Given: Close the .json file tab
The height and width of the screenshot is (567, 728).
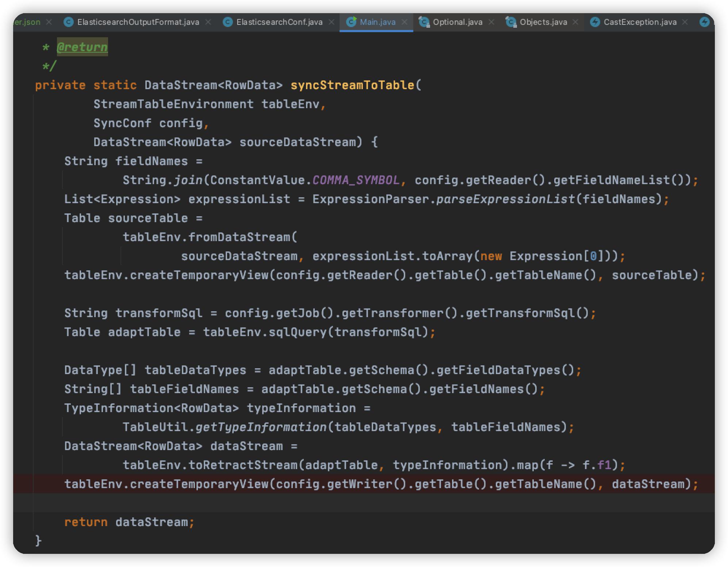Looking at the screenshot, I should coord(49,22).
